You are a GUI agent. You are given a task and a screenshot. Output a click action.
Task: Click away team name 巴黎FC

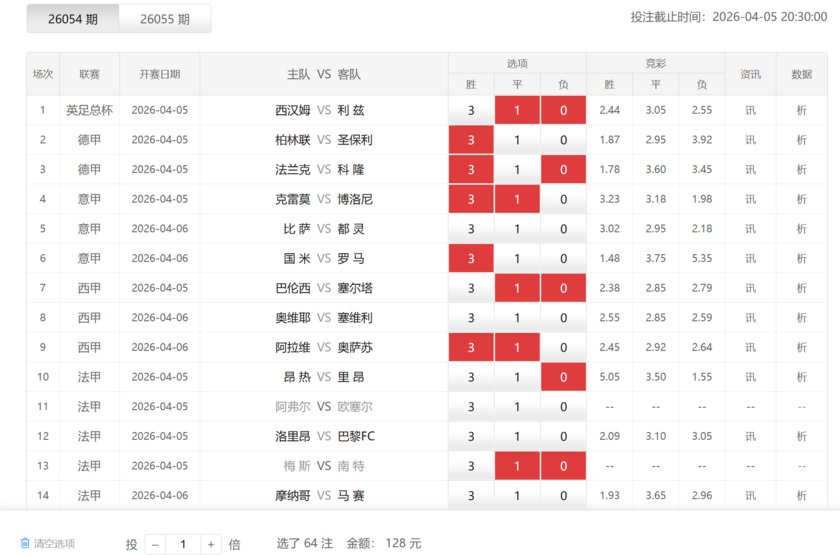(x=356, y=436)
